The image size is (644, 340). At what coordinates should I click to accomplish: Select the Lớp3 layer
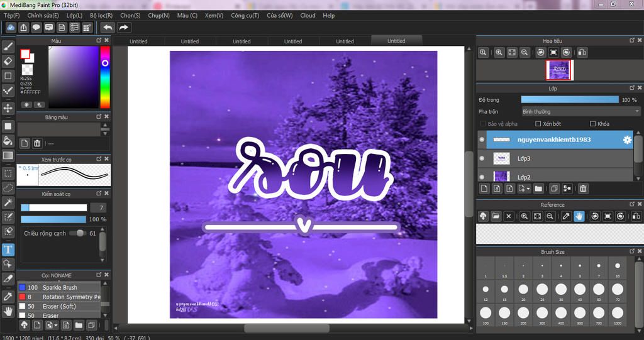(x=555, y=158)
